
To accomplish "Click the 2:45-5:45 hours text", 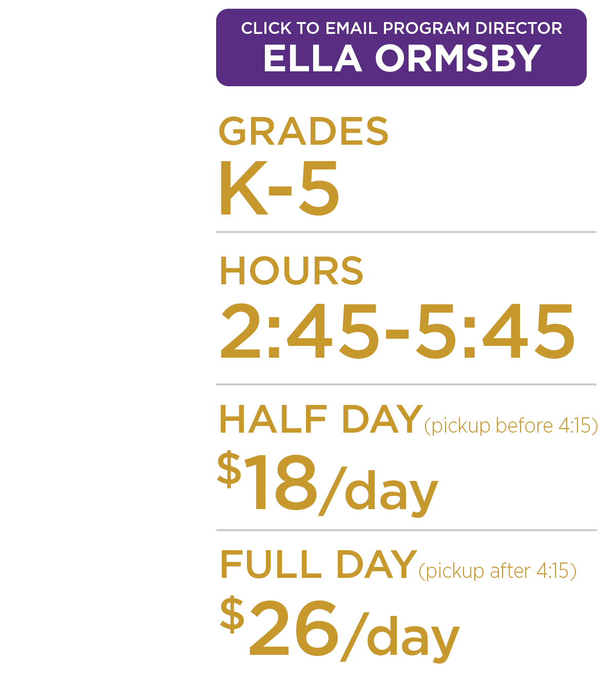I will 397,331.
